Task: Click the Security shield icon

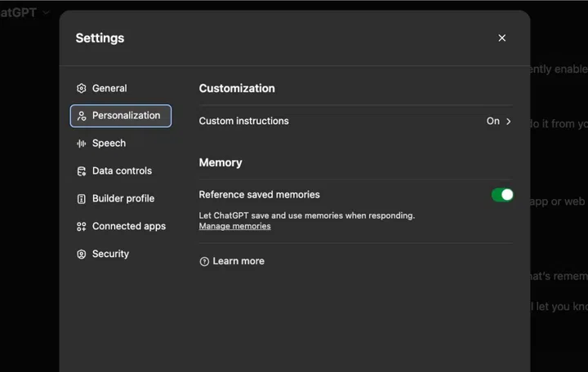Action: click(x=81, y=255)
